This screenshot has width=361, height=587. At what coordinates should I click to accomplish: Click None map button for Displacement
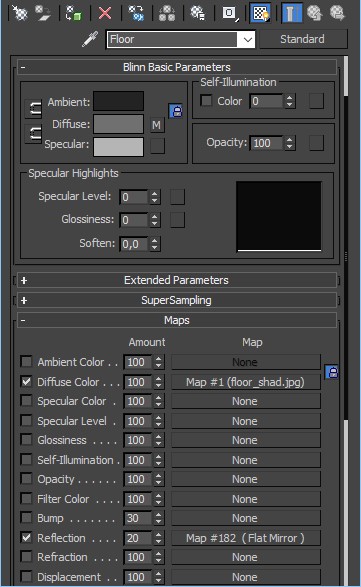click(246, 577)
